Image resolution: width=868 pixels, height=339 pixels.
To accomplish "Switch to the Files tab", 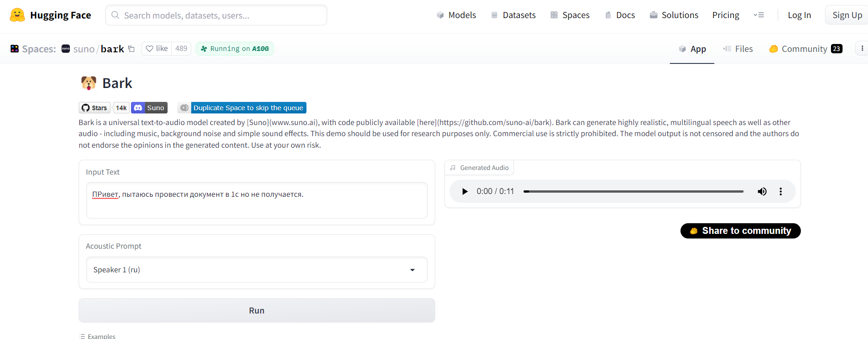I will click(738, 49).
